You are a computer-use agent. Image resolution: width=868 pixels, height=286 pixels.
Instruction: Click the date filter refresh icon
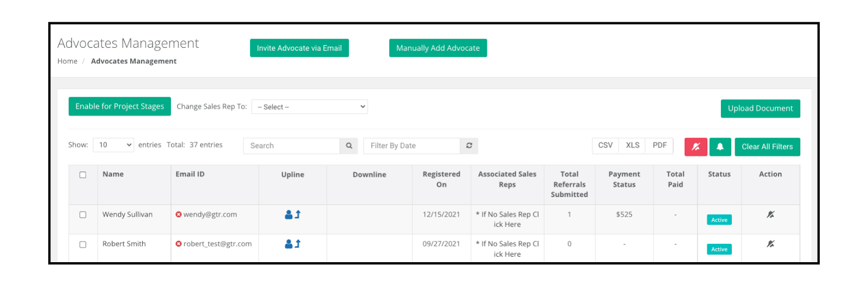[x=469, y=146]
